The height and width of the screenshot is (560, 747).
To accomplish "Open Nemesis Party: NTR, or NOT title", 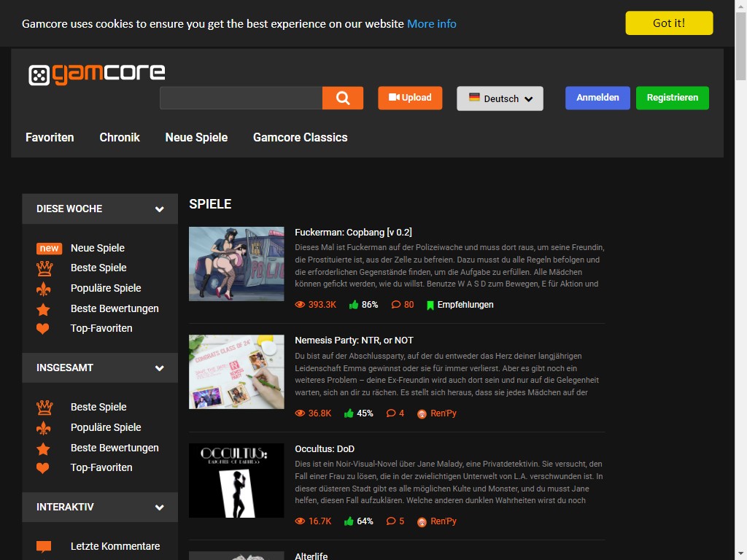I will [x=354, y=341].
